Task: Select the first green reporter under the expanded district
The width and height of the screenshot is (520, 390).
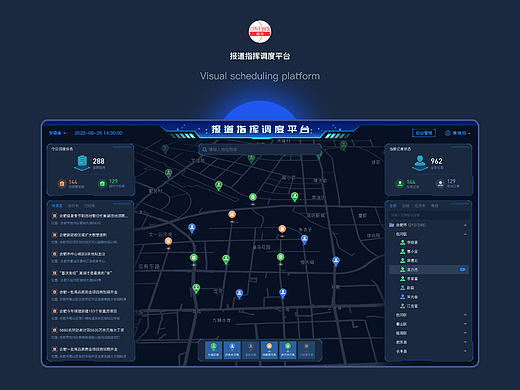Action: (x=409, y=242)
